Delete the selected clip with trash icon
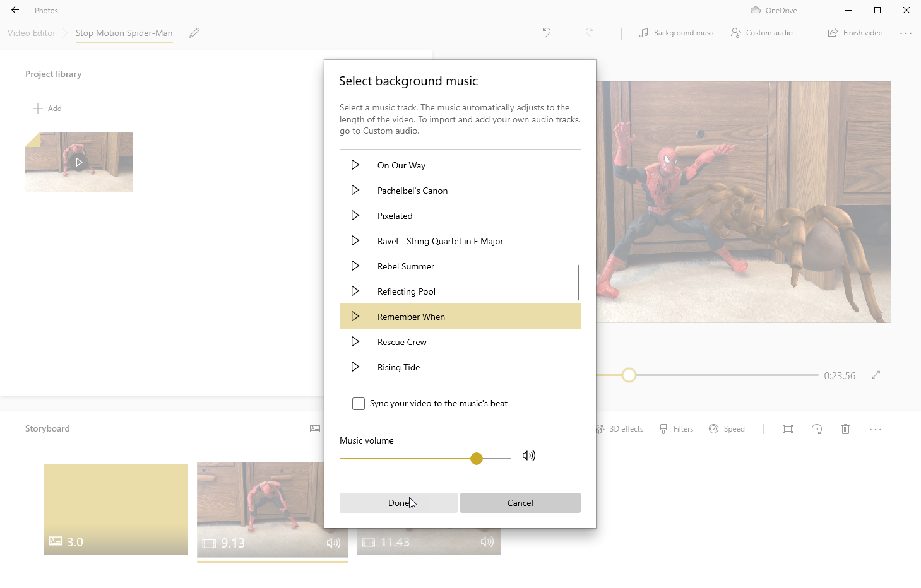 pos(845,429)
